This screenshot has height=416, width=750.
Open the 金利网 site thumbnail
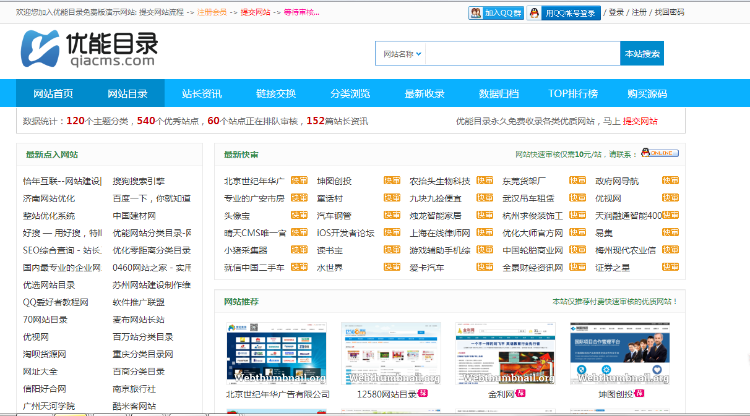[x=505, y=353]
